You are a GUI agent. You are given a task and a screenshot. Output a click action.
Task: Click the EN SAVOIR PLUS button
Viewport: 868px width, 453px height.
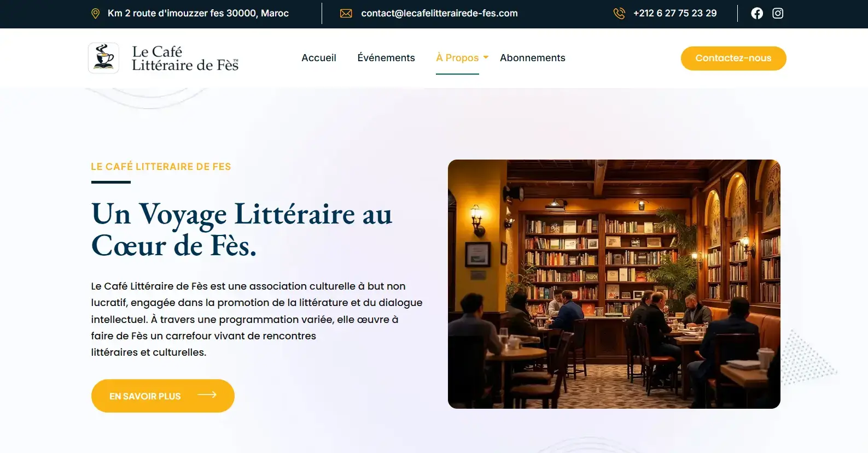163,396
